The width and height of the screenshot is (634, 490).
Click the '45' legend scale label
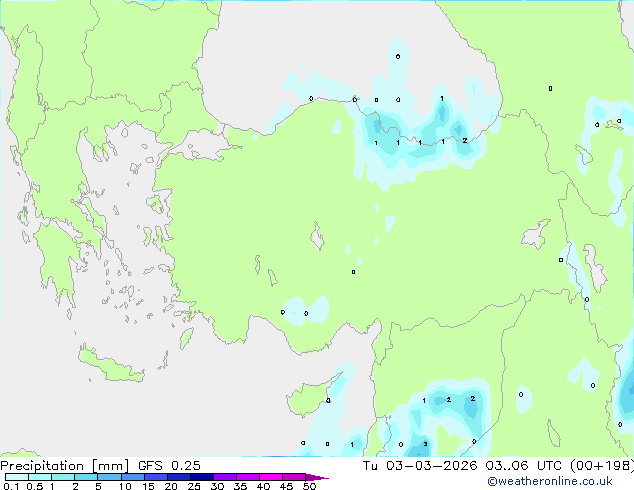(x=286, y=486)
